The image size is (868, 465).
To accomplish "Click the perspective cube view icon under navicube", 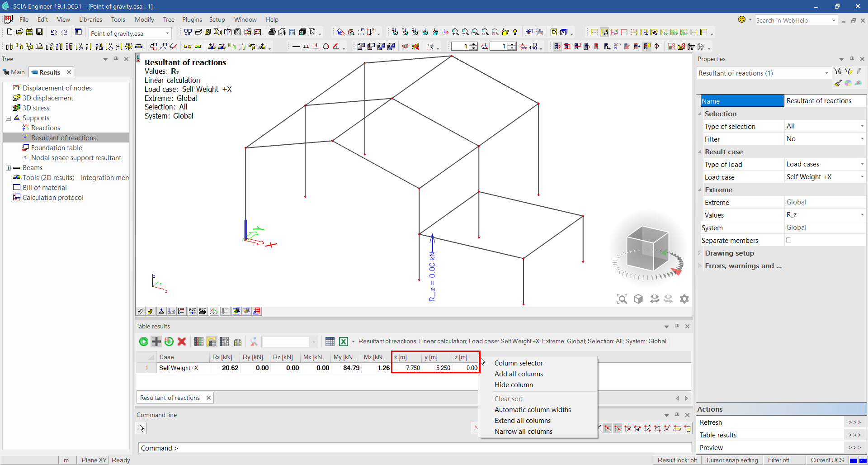I will tap(638, 299).
